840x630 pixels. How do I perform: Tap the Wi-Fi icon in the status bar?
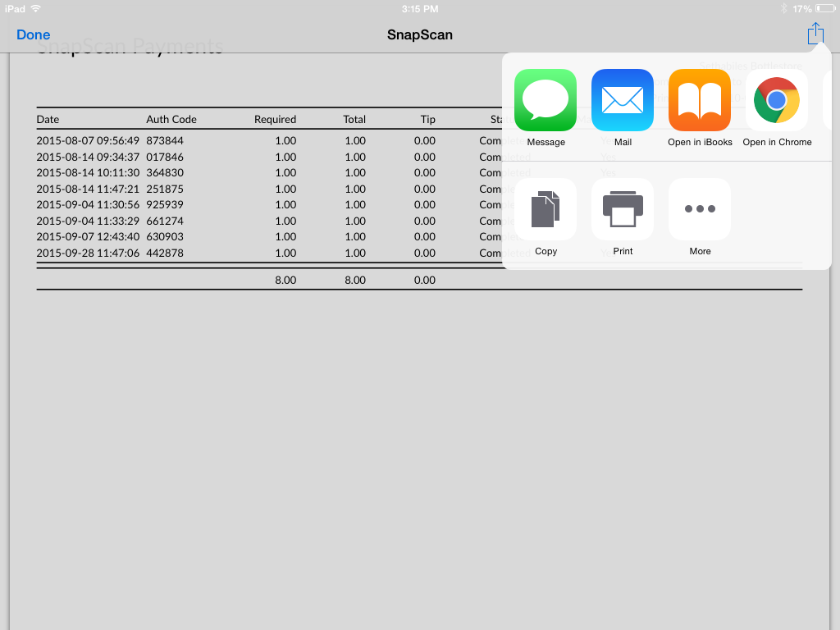(x=36, y=8)
